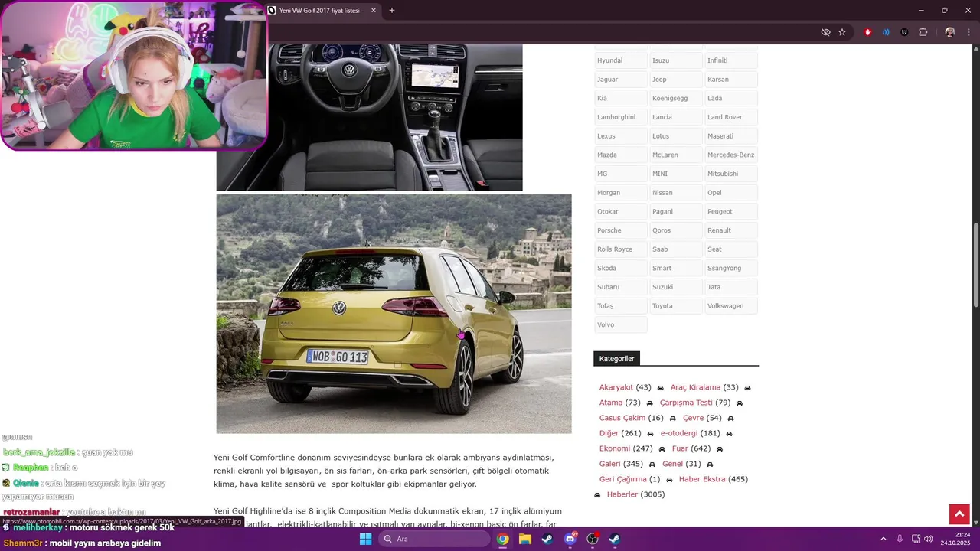This screenshot has width=980, height=551.
Task: Click chat username Shamm3r
Action: click(x=22, y=543)
